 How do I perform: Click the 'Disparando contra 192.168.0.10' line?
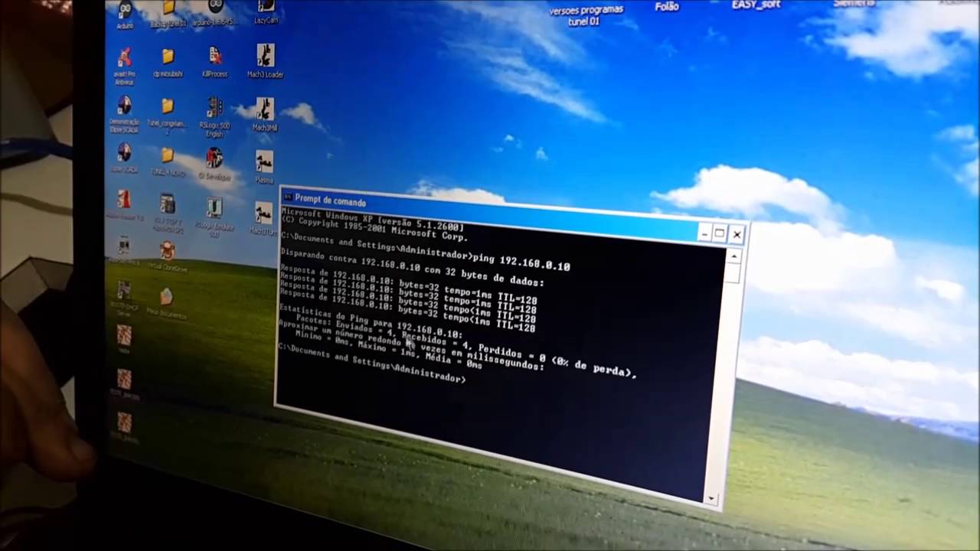point(412,269)
